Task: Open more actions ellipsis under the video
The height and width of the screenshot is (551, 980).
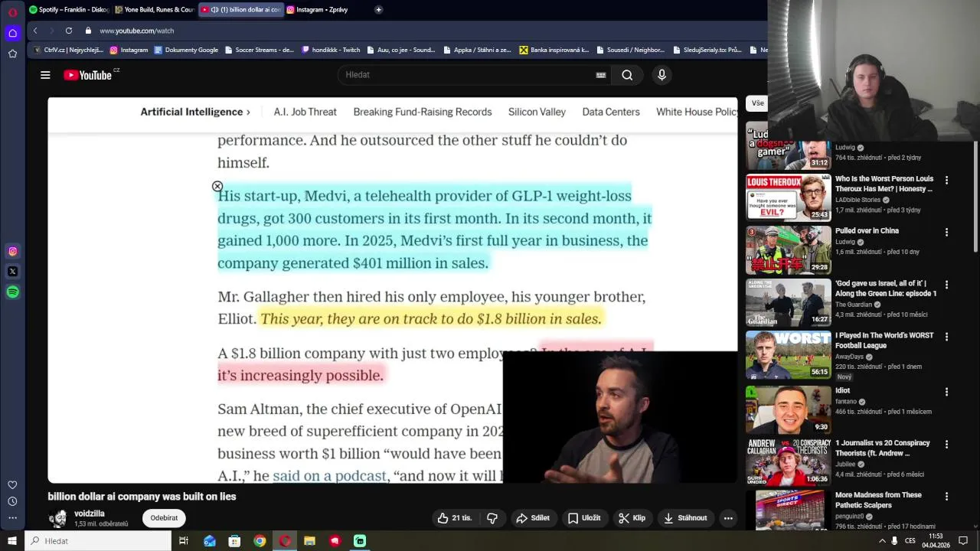Action: tap(728, 518)
